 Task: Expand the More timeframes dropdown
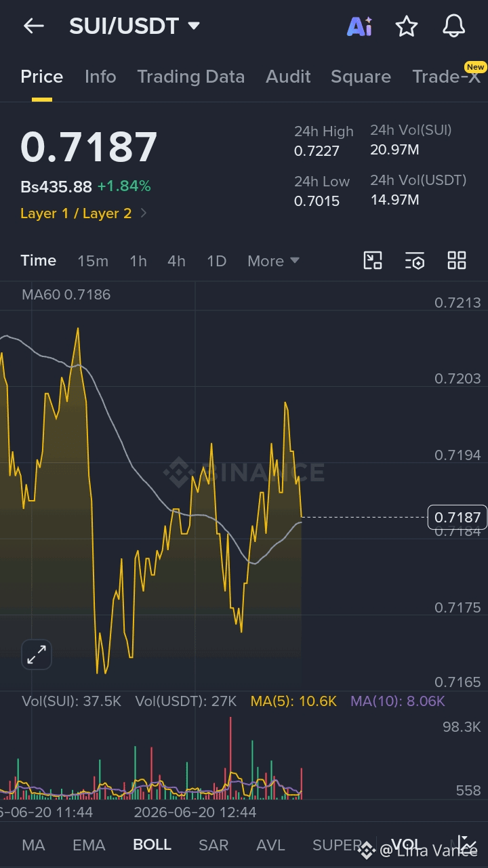273,261
